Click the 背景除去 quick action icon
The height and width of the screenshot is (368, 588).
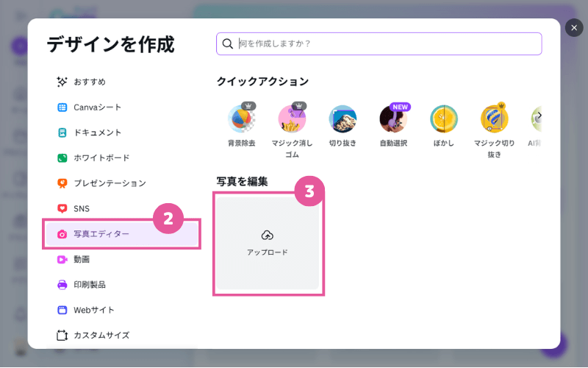pos(241,119)
